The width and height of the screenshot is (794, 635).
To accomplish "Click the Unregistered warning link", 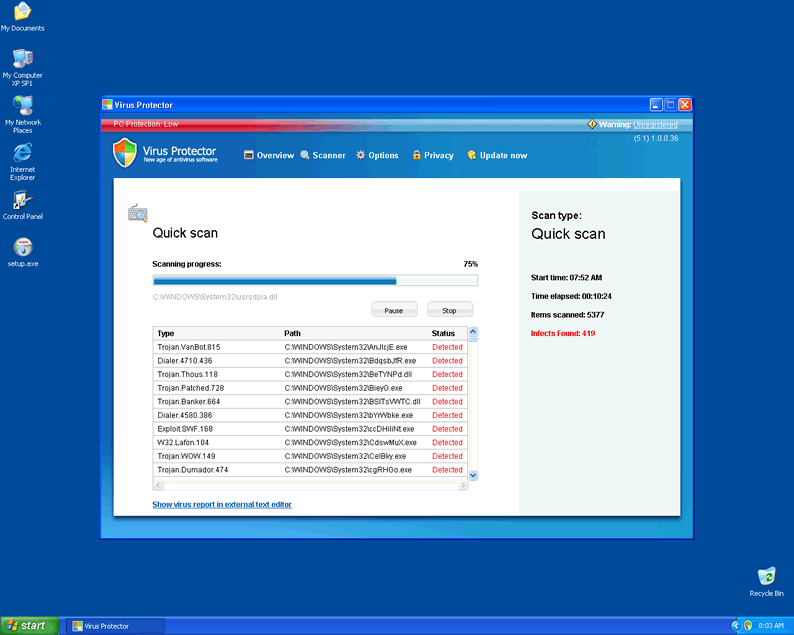I will click(x=655, y=125).
